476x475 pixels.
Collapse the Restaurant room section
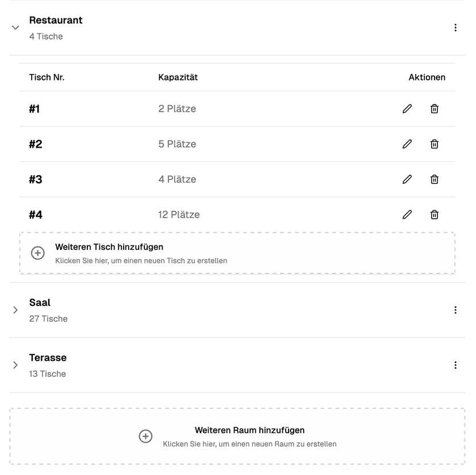(x=16, y=28)
